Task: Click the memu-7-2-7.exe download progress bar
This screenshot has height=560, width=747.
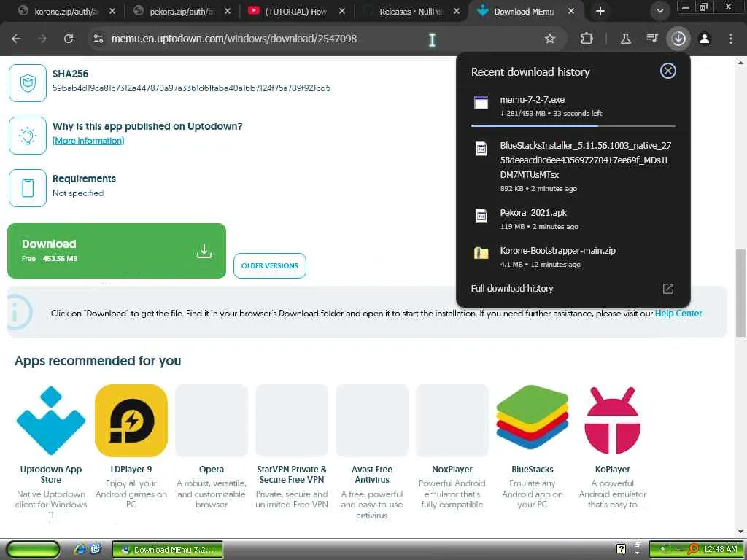Action: (573, 125)
